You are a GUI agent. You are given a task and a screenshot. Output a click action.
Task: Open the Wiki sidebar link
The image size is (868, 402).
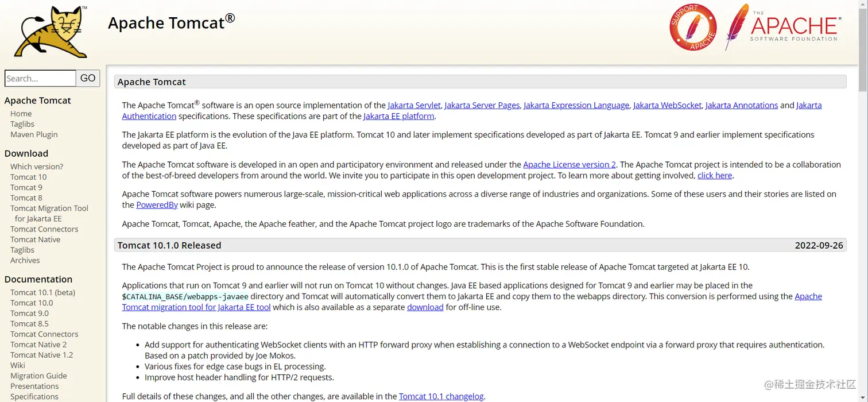point(18,365)
